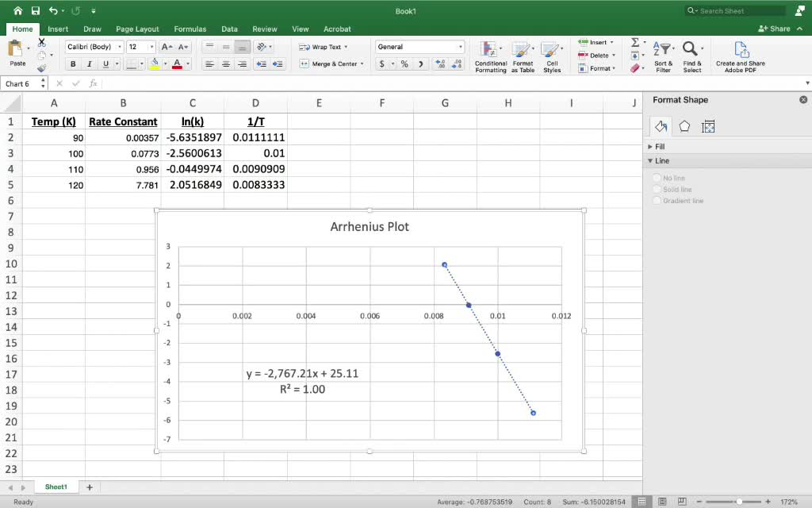The height and width of the screenshot is (508, 812).
Task: Select the Bold formatting icon
Action: (x=73, y=63)
